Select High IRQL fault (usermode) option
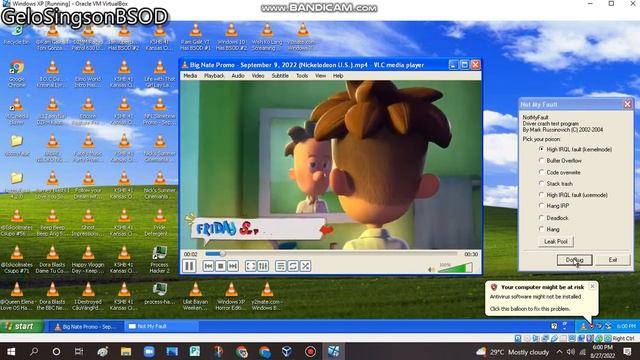The height and width of the screenshot is (360, 640). click(x=573, y=195)
